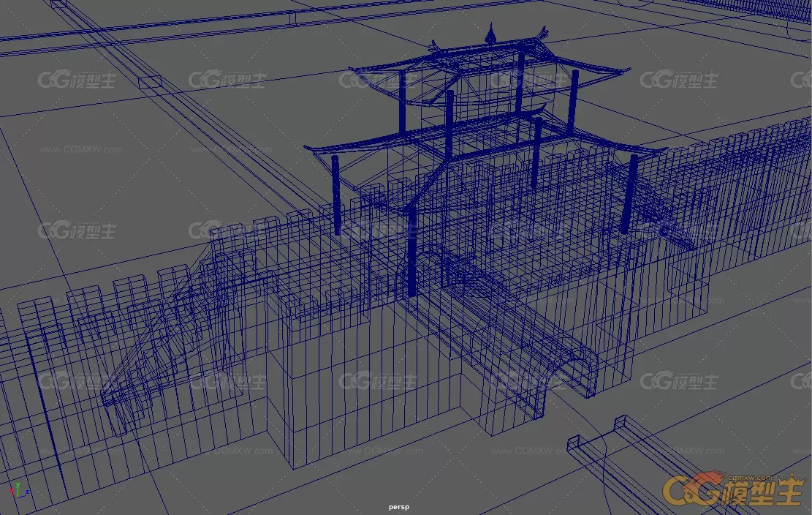
Task: Click the XYZ axis orientation gizmo
Action: [x=19, y=489]
